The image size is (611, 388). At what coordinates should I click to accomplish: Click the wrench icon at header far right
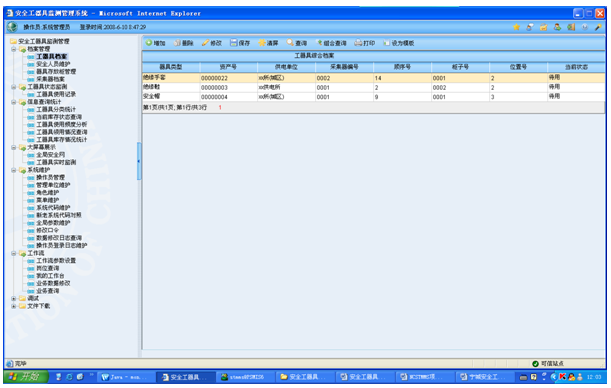598,27
